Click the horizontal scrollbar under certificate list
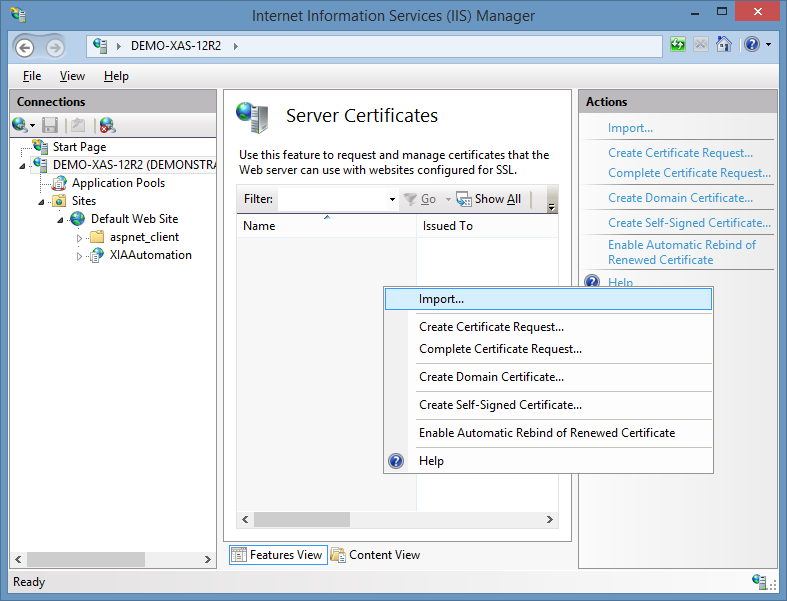Image resolution: width=787 pixels, height=601 pixels. tap(398, 520)
